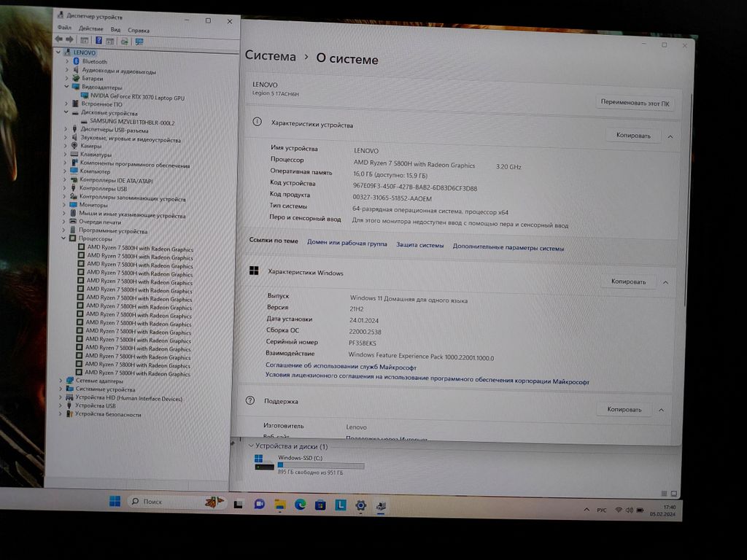Screen dimensions: 747x560
Task: Select the SAMSUNG MZVLB1T0HBLR disk device
Action: (x=132, y=122)
